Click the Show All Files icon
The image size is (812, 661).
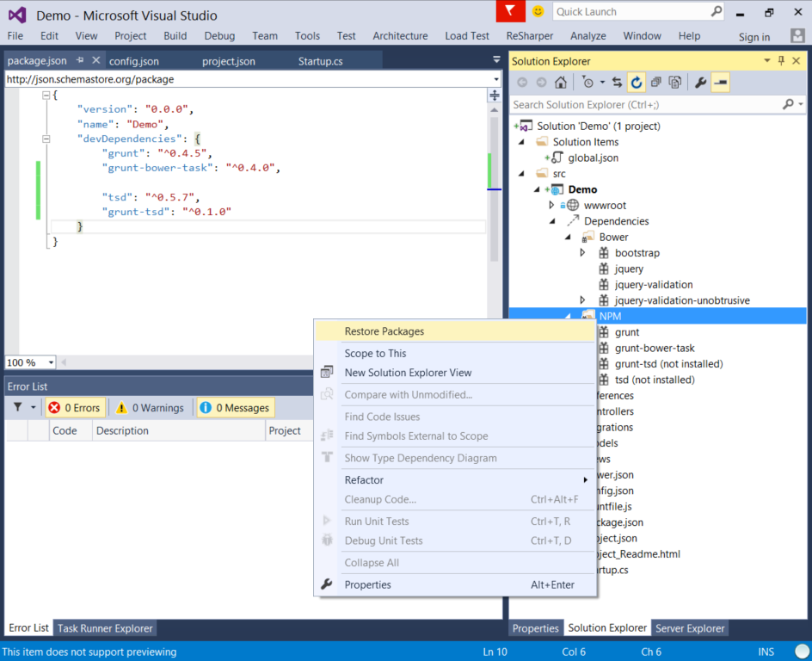[675, 83]
